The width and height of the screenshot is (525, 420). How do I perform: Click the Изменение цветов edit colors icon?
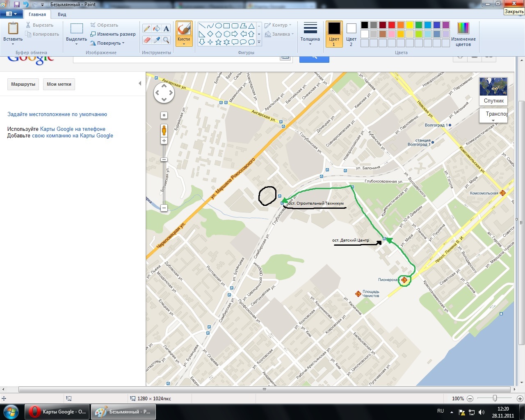pos(463,28)
